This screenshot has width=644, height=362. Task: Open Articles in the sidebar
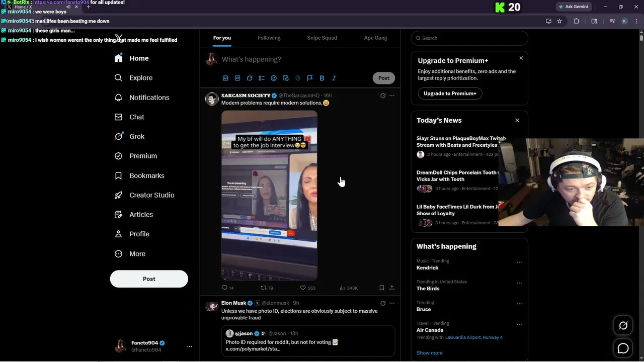coord(134,214)
